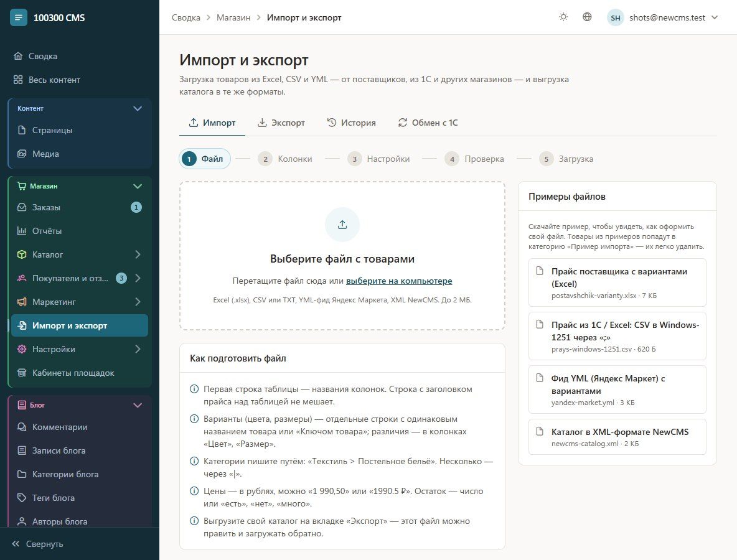Image resolution: width=737 pixels, height=560 pixels.
Task: Select Импорт и экспорт sidebar item
Action: click(80, 325)
